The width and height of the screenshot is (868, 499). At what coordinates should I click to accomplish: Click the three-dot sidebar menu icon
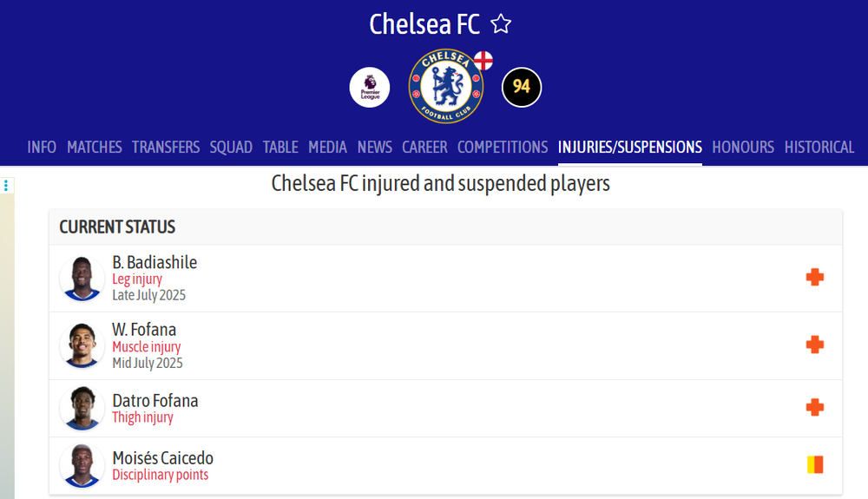click(6, 186)
